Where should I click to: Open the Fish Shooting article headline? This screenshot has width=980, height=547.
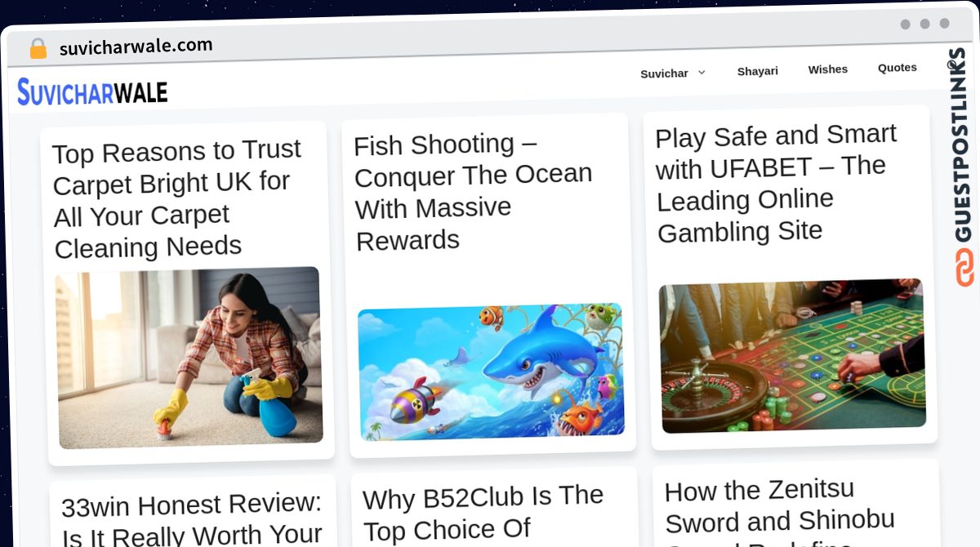click(474, 192)
